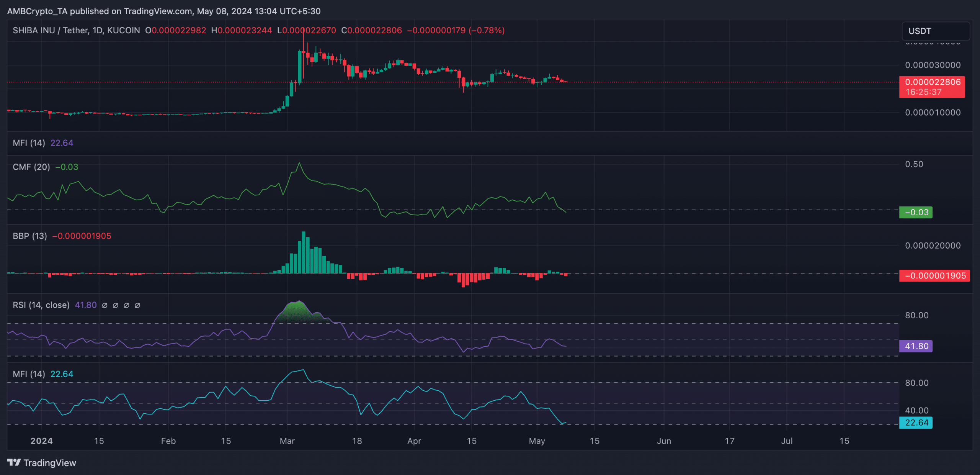Click the TradingView wordmark text at bottom
This screenshot has width=980, height=475.
pos(50,463)
